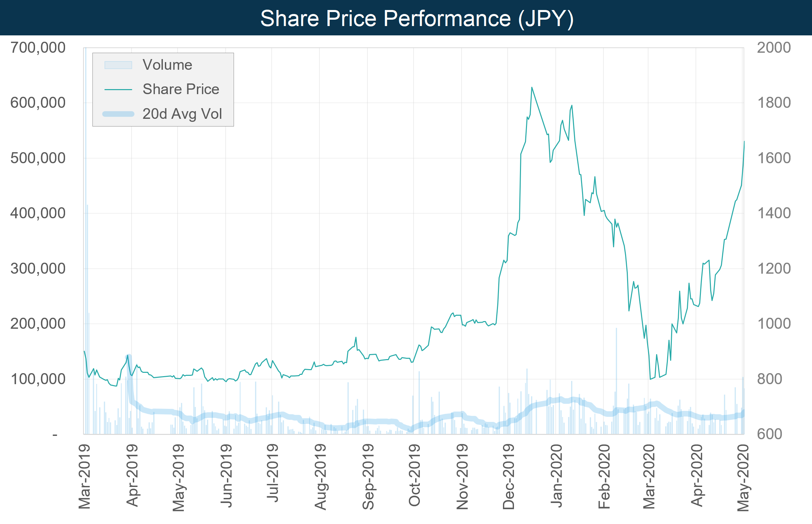
Task: Click the Aug-2019 x-axis label
Action: [320, 477]
